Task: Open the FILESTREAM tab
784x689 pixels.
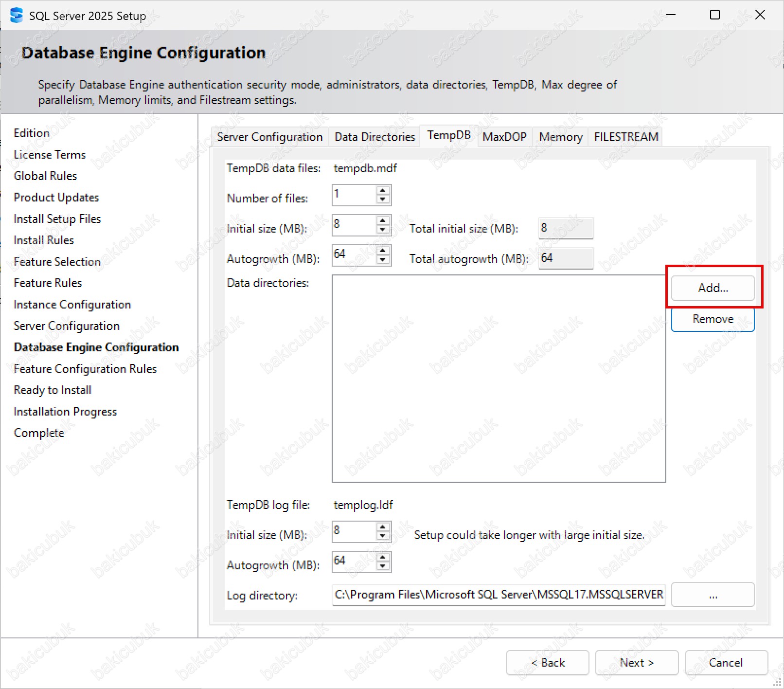Action: tap(626, 137)
